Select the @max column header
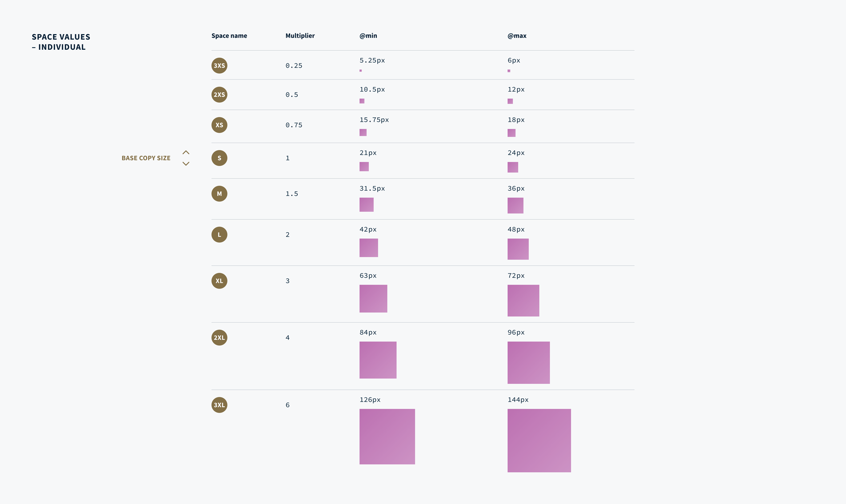Image resolution: width=846 pixels, height=504 pixels. (516, 36)
